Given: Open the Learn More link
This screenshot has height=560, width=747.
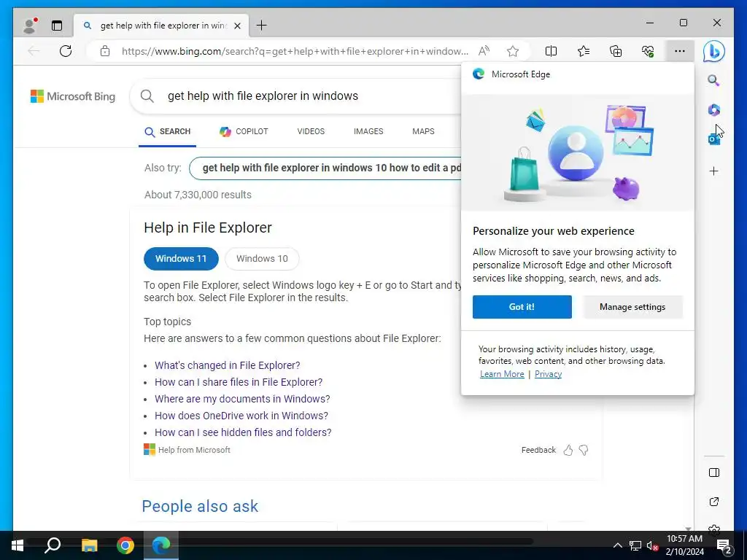Looking at the screenshot, I should (x=502, y=374).
